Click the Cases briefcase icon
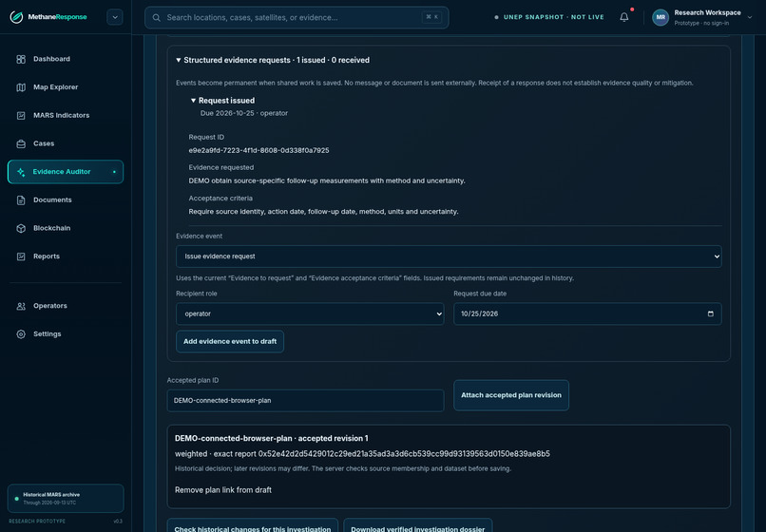 [x=21, y=143]
